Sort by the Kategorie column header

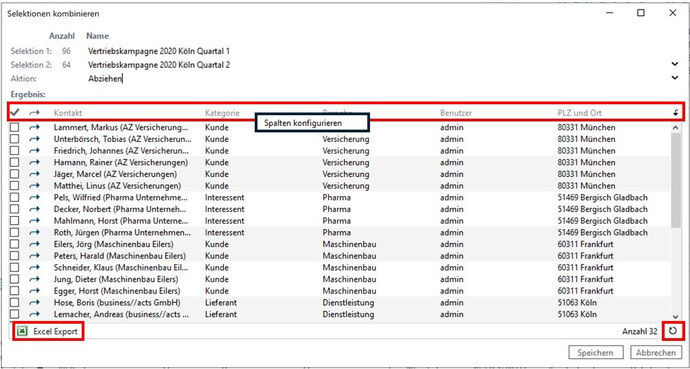click(x=222, y=113)
